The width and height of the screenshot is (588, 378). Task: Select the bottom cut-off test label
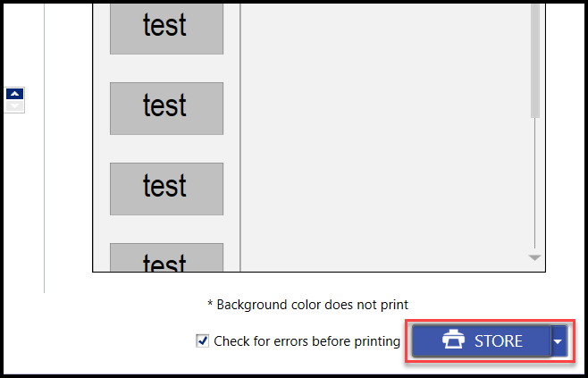166,259
